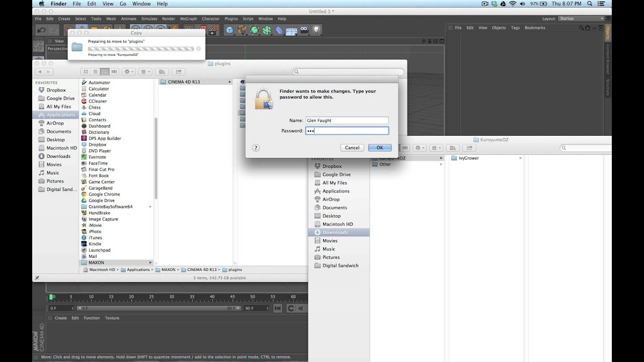Click OK in the password dialog
Screen dimensions: 644x362
tap(380, 148)
